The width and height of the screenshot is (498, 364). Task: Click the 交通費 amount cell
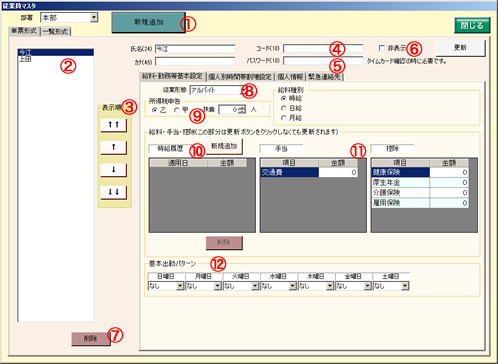pyautogui.click(x=338, y=172)
